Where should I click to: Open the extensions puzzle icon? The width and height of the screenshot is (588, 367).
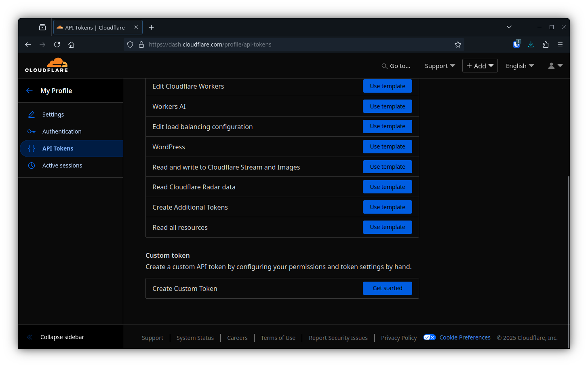(x=546, y=45)
